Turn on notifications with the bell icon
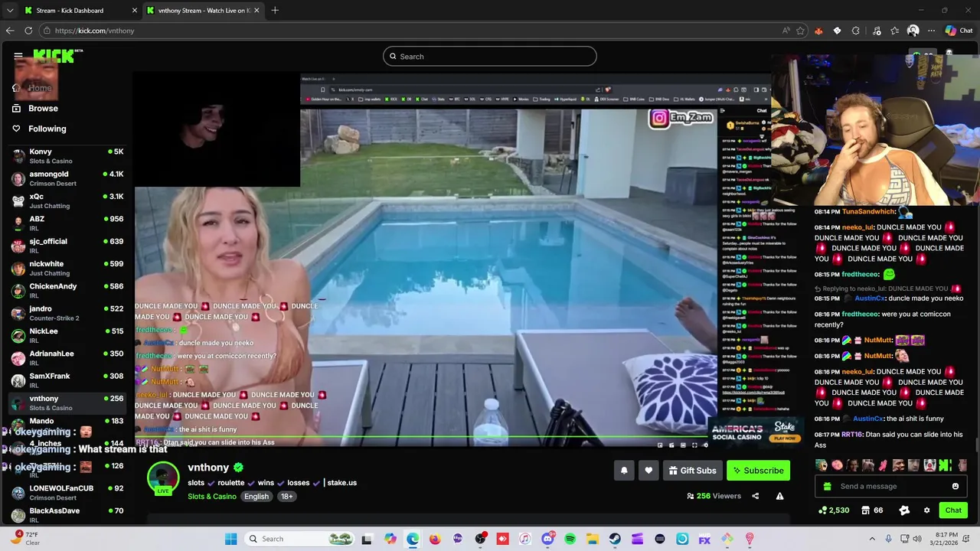This screenshot has height=551, width=980. (624, 471)
